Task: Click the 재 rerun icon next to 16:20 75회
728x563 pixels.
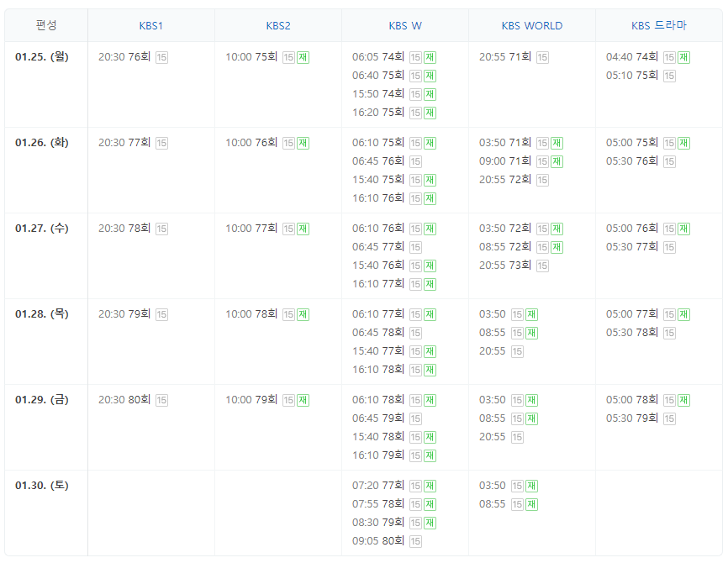Action: tap(430, 113)
